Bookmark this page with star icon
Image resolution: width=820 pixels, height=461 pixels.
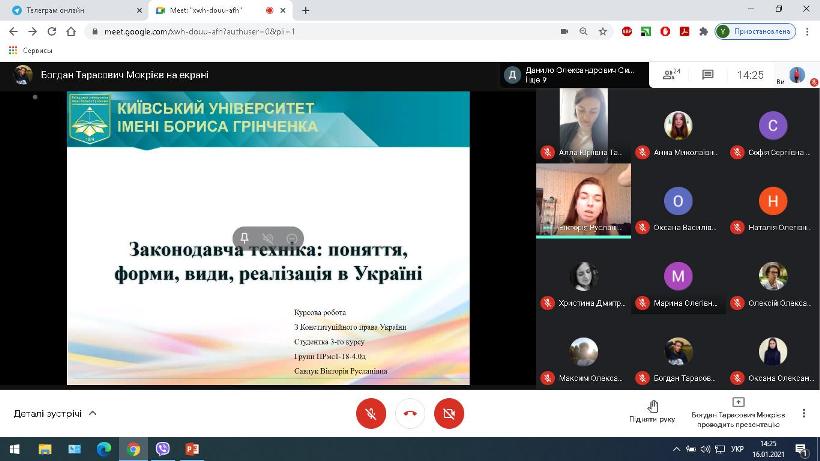[x=603, y=31]
